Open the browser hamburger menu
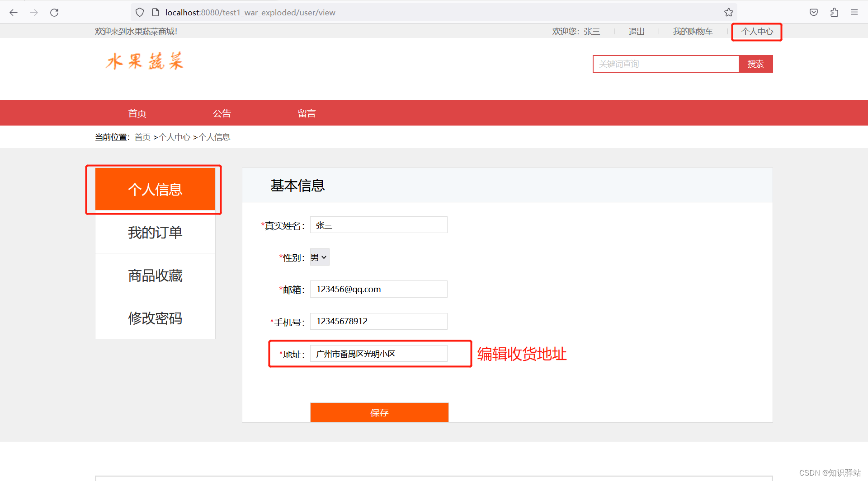This screenshot has height=481, width=868. (x=854, y=13)
